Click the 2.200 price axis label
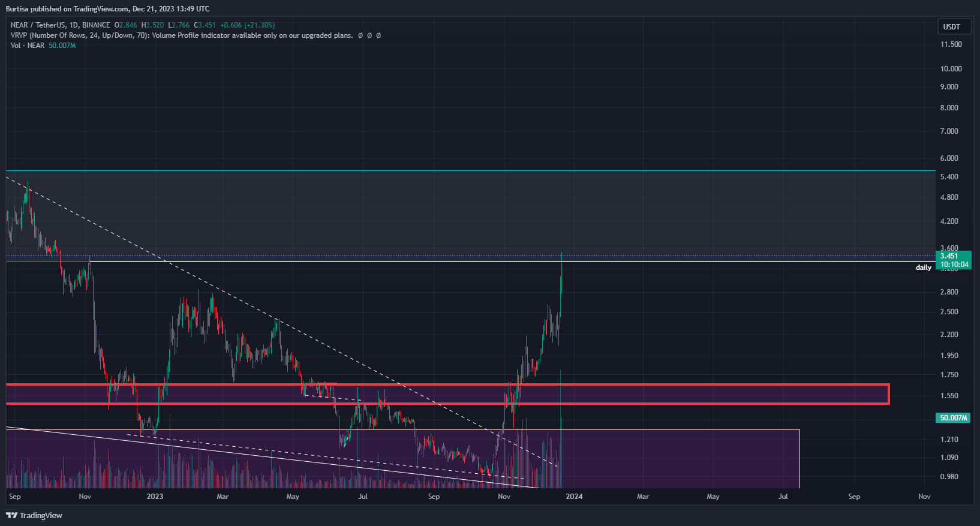The height and width of the screenshot is (526, 980). click(949, 335)
